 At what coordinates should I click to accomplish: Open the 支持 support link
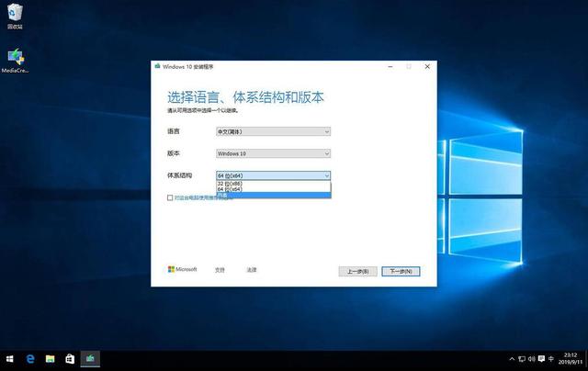[220, 270]
